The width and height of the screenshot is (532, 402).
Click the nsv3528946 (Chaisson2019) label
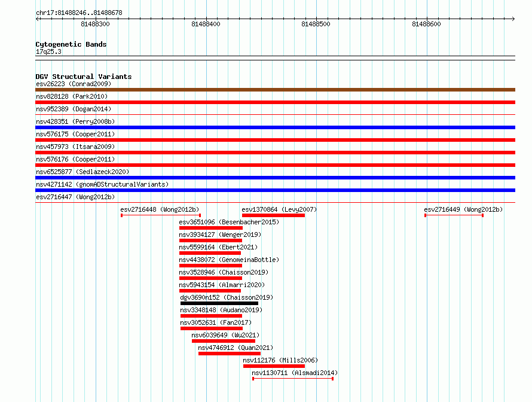click(224, 272)
